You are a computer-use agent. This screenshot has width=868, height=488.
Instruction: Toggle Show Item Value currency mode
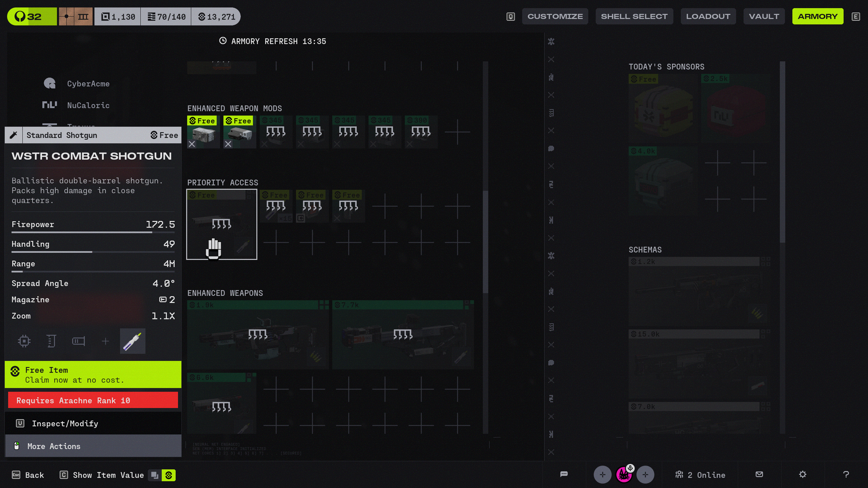169,475
